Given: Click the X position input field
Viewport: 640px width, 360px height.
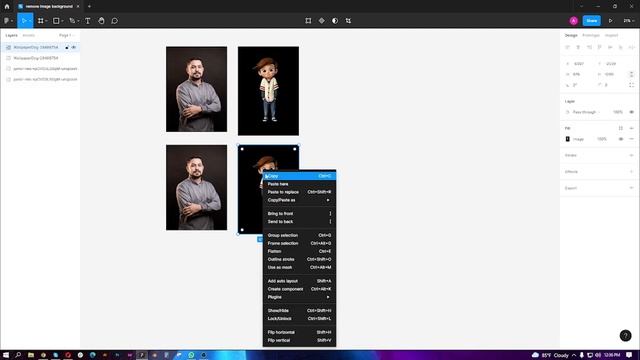Looking at the screenshot, I should pyautogui.click(x=579, y=64).
